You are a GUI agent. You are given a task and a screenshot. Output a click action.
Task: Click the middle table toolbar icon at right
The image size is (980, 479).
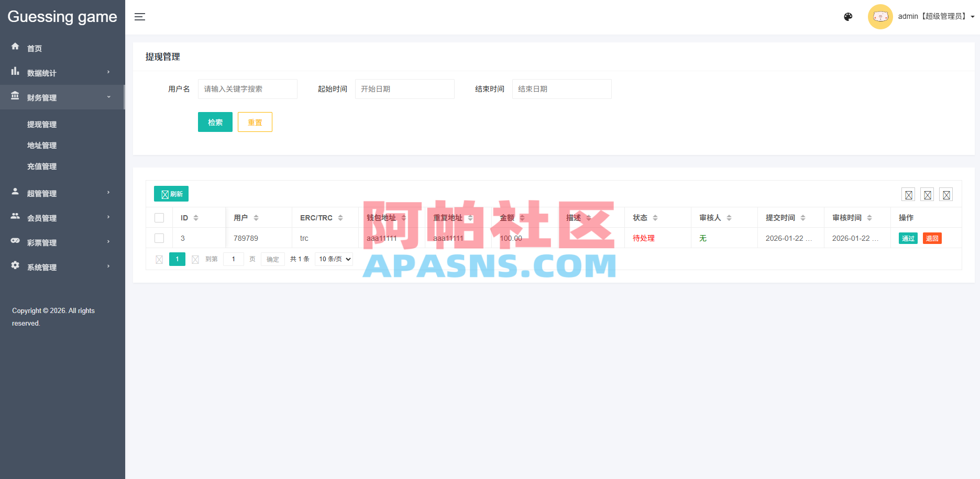[x=927, y=195]
